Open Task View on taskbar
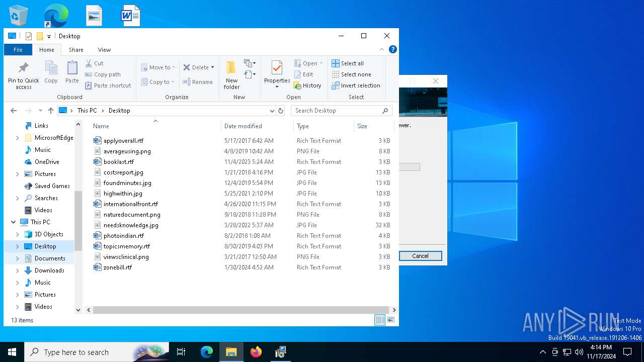Image resolution: width=644 pixels, height=362 pixels. point(181,352)
